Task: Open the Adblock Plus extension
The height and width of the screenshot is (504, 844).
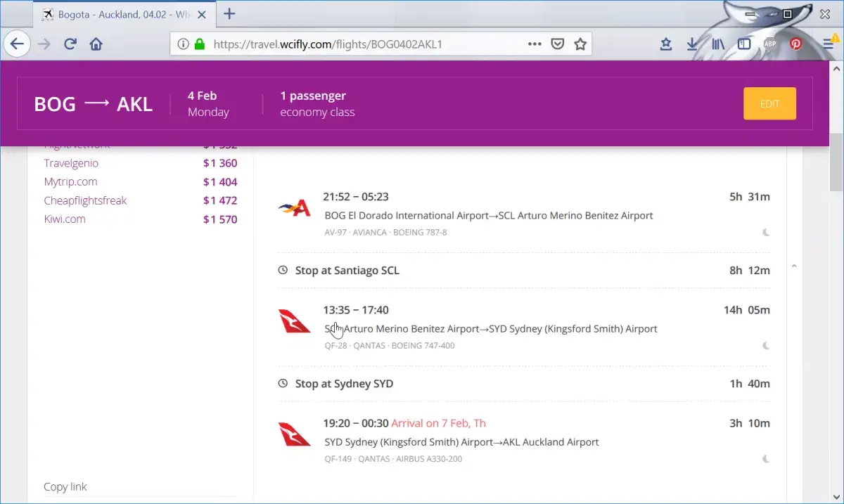Action: click(770, 44)
